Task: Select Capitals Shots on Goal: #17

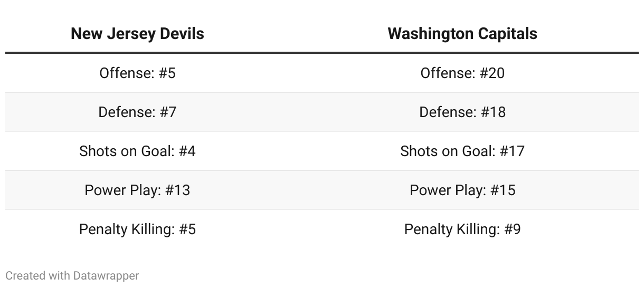Action: pos(462,151)
